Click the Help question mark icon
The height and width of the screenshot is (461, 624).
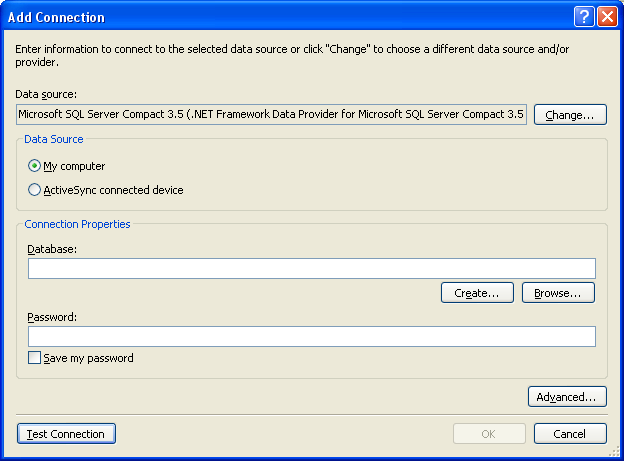point(584,17)
